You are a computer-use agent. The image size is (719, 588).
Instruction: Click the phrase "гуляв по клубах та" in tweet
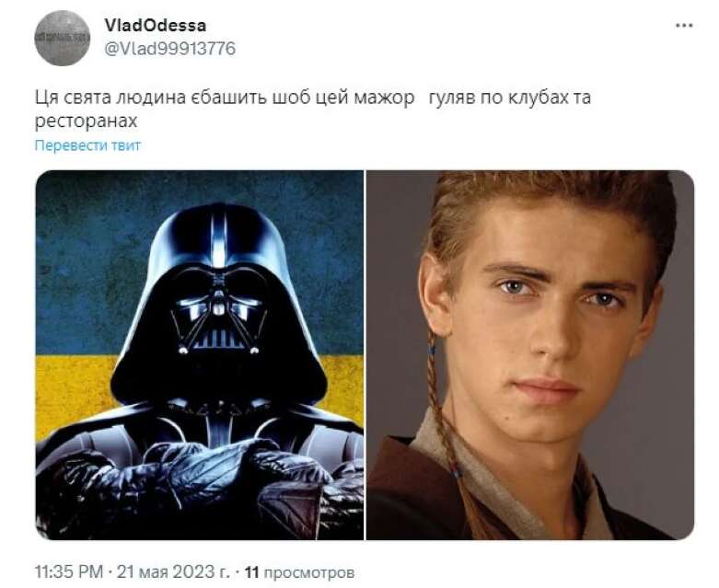tap(510, 98)
